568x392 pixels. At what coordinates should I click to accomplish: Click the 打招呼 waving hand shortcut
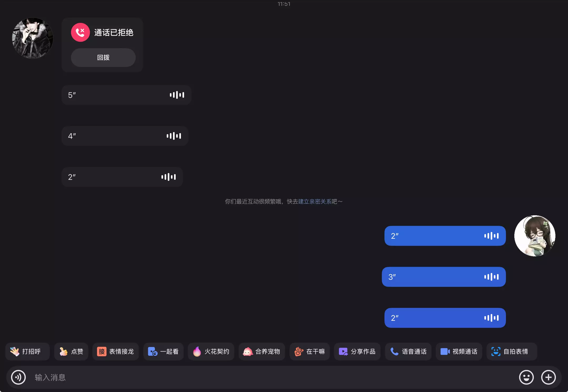27,352
